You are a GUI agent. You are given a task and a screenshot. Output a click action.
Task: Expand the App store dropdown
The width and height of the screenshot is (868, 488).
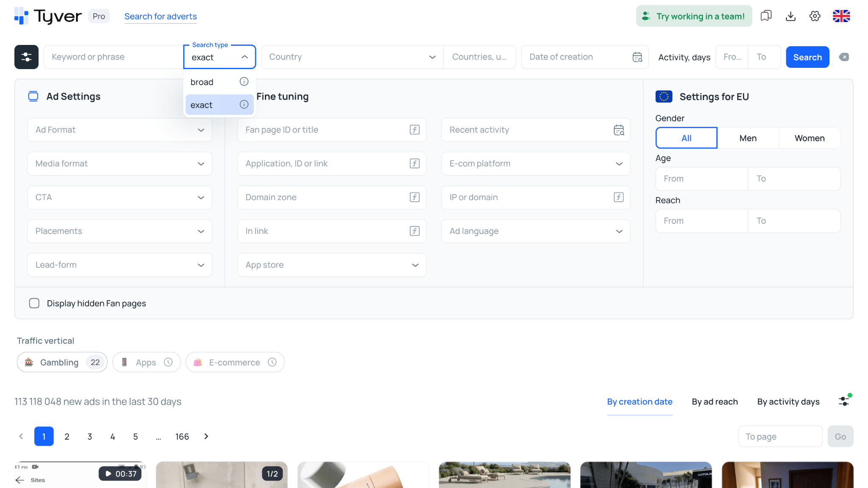click(x=332, y=265)
